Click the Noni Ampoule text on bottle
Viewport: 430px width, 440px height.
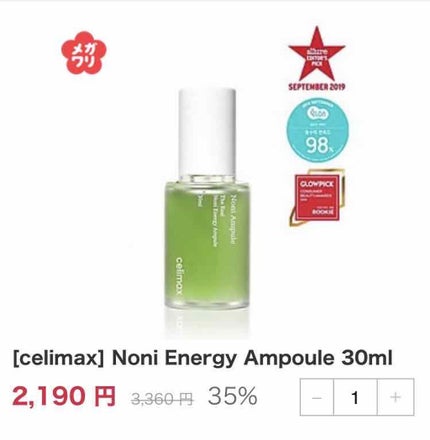233,220
